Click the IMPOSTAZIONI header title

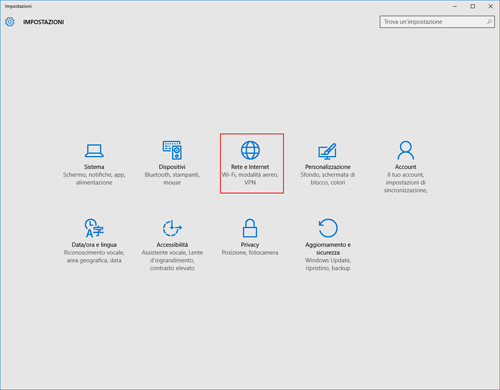click(44, 22)
